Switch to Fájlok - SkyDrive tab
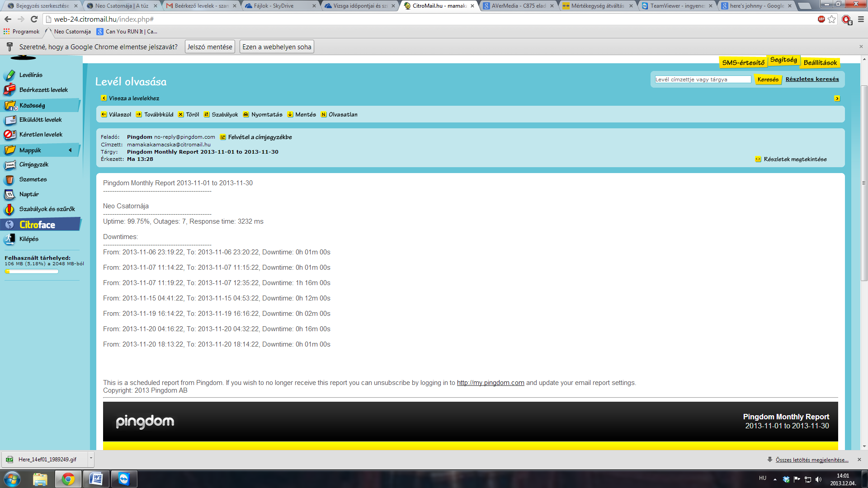This screenshot has height=488, width=868. (x=279, y=6)
